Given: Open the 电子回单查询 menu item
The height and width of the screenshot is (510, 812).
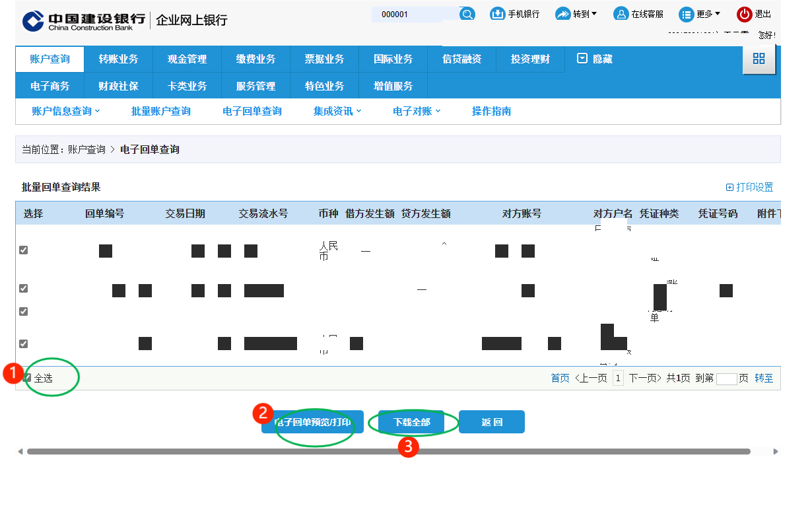Looking at the screenshot, I should click(252, 112).
